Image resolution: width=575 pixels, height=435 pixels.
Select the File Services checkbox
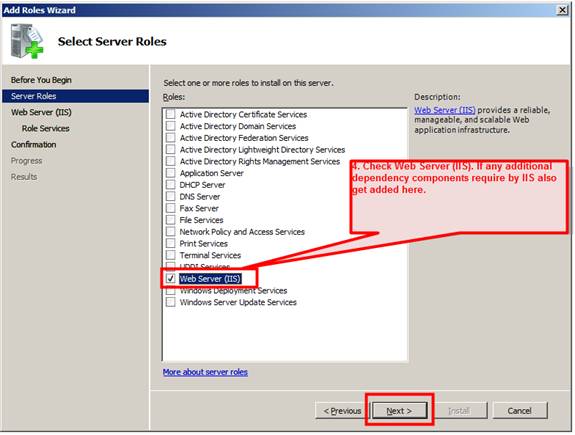pyautogui.click(x=171, y=220)
